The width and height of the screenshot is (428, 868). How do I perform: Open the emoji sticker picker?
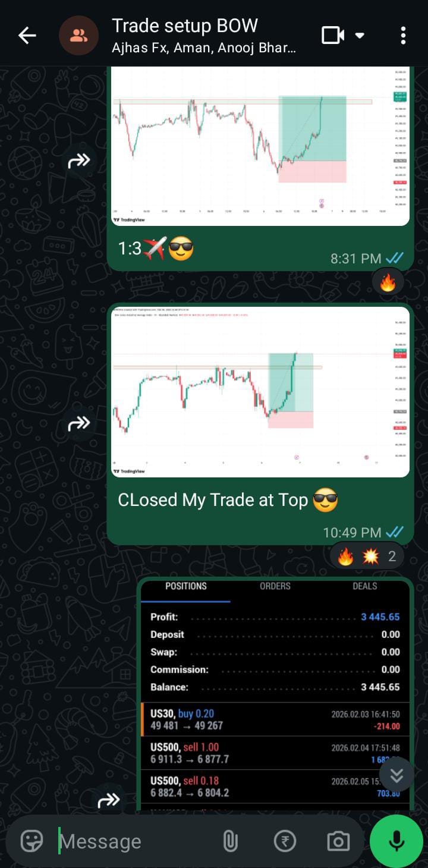32,841
